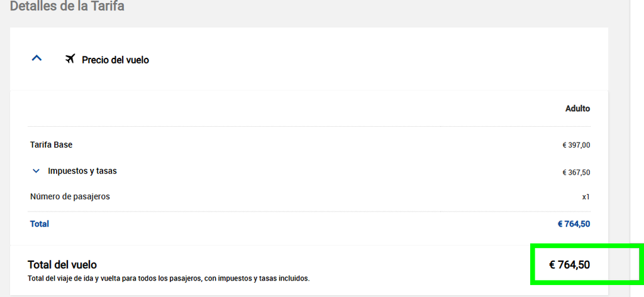Click the Adulto column header
Image resolution: width=644 pixels, height=297 pixels.
(x=578, y=109)
